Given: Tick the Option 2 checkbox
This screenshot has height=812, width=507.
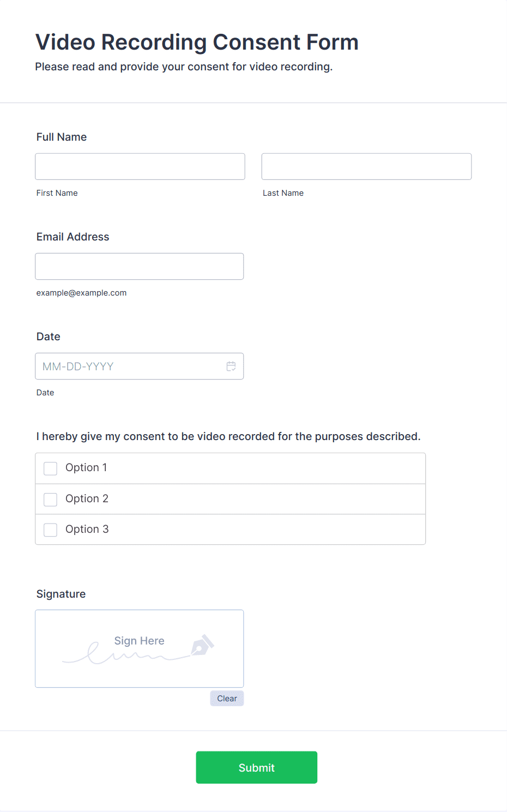Looking at the screenshot, I should (50, 500).
